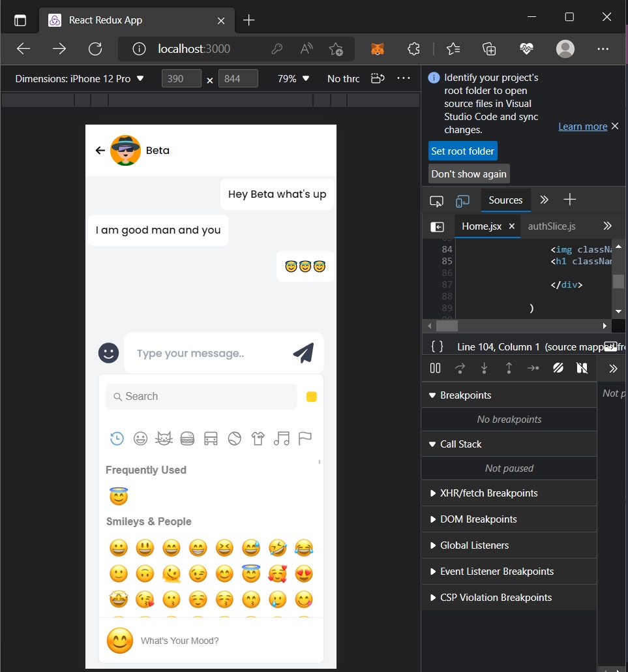The height and width of the screenshot is (672, 628).
Task: Add page to favorites star icon
Action: pos(336,49)
